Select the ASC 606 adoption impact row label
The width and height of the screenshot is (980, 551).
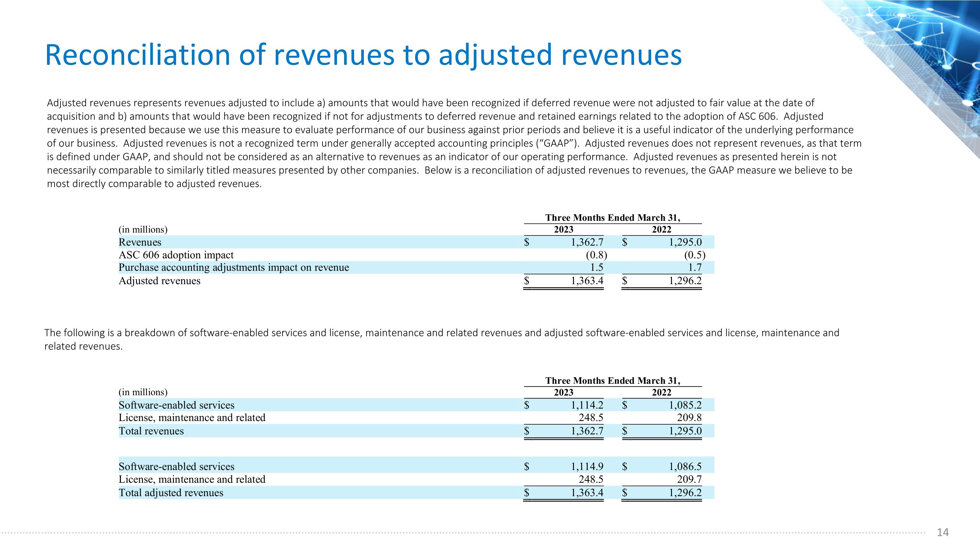coord(176,255)
